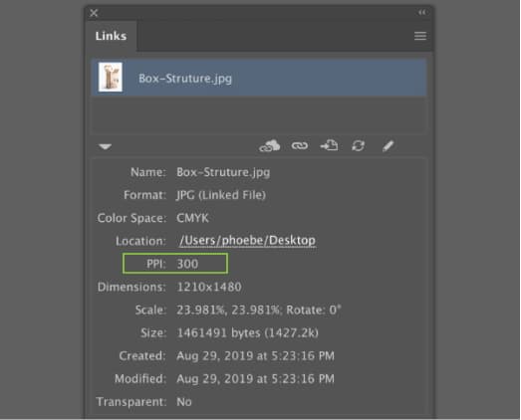Click the PPI 300 value
The image size is (521, 420).
coord(187,264)
